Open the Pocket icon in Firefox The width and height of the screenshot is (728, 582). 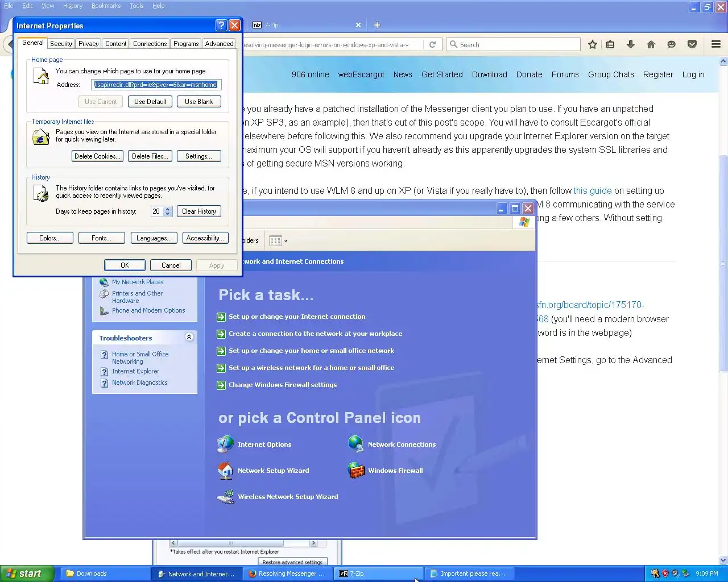coord(692,44)
